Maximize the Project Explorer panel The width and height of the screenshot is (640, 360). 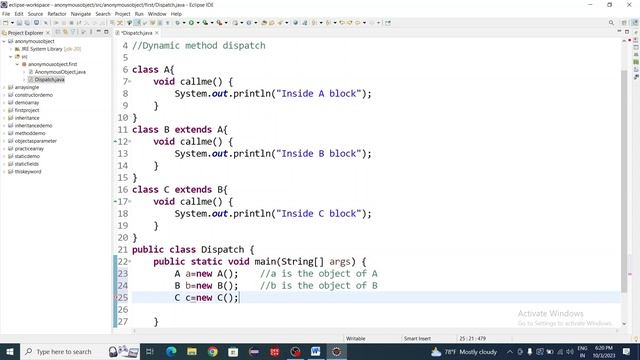[106, 32]
